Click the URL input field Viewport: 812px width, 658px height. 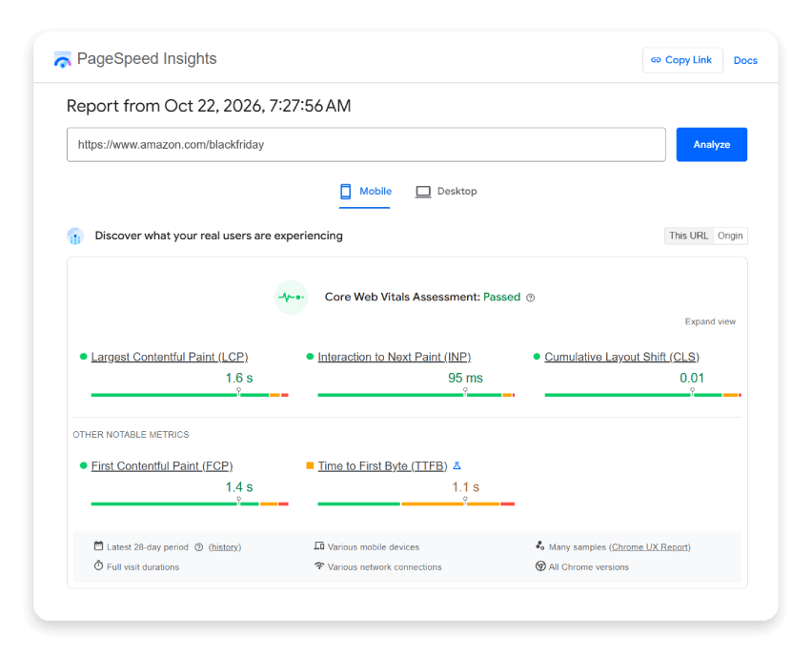coord(366,145)
